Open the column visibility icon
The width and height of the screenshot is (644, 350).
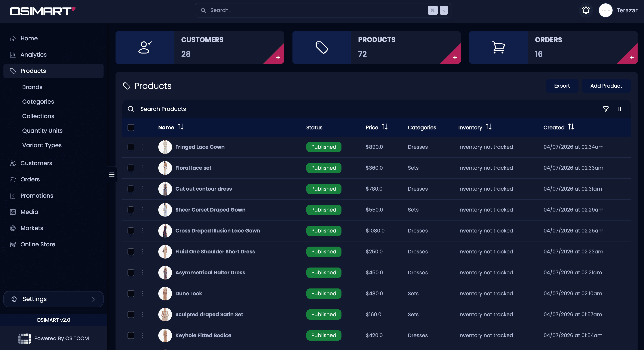(x=619, y=109)
